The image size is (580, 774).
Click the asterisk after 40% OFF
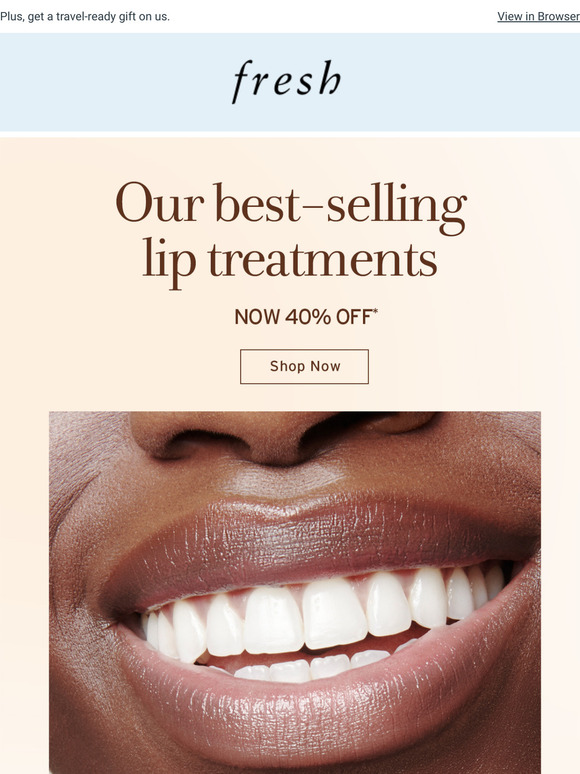(375, 310)
